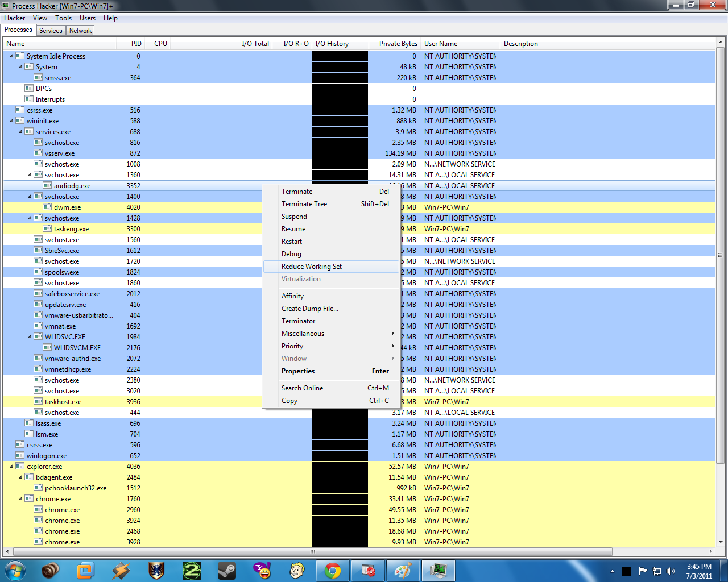Screen dimensions: 728x582
Task: Click the icon beside spoolsv.exe
Action: pos(38,272)
